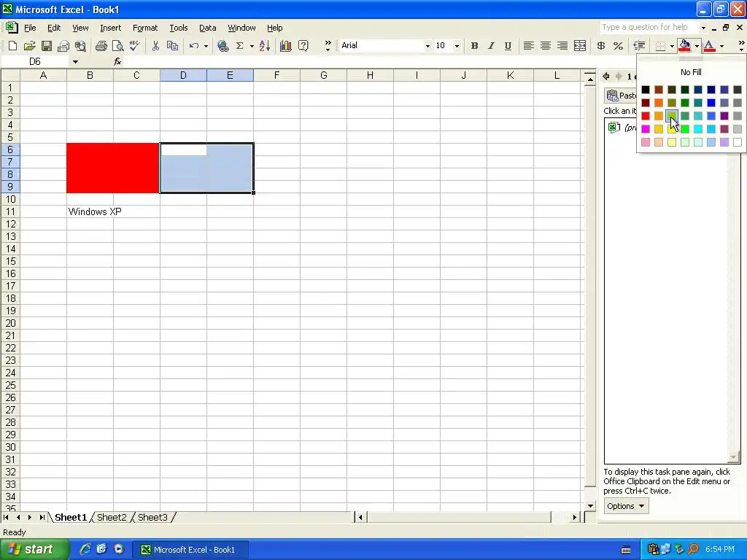Pick the red fill color swatch

point(645,116)
